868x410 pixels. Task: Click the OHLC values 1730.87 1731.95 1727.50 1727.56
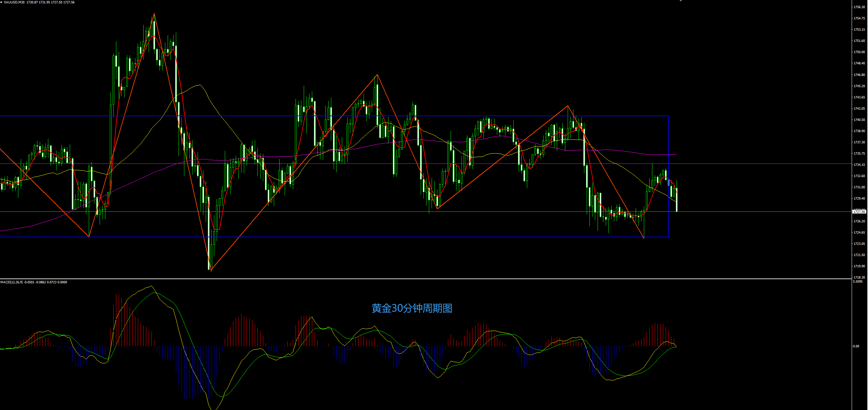click(51, 2)
